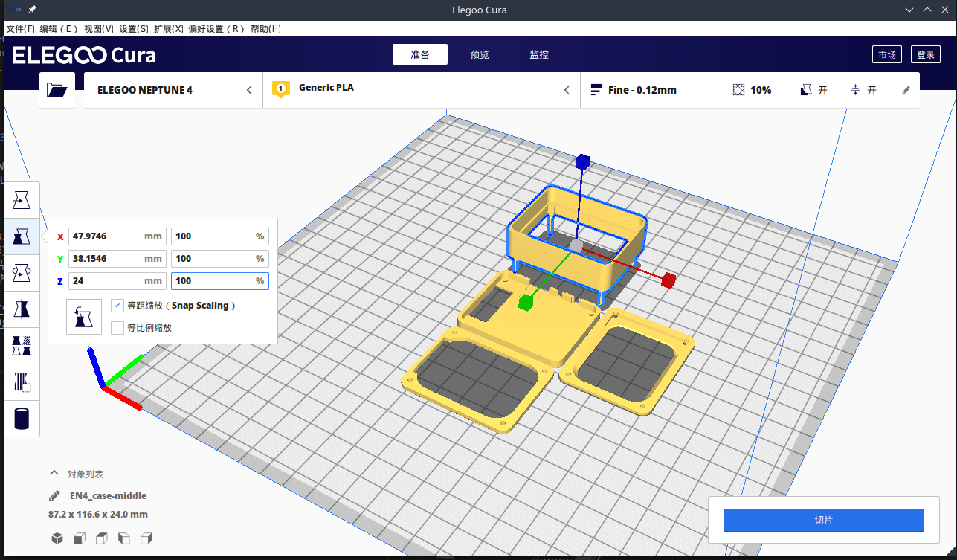
Task: Click the Z size field 24 mm
Action: [117, 281]
